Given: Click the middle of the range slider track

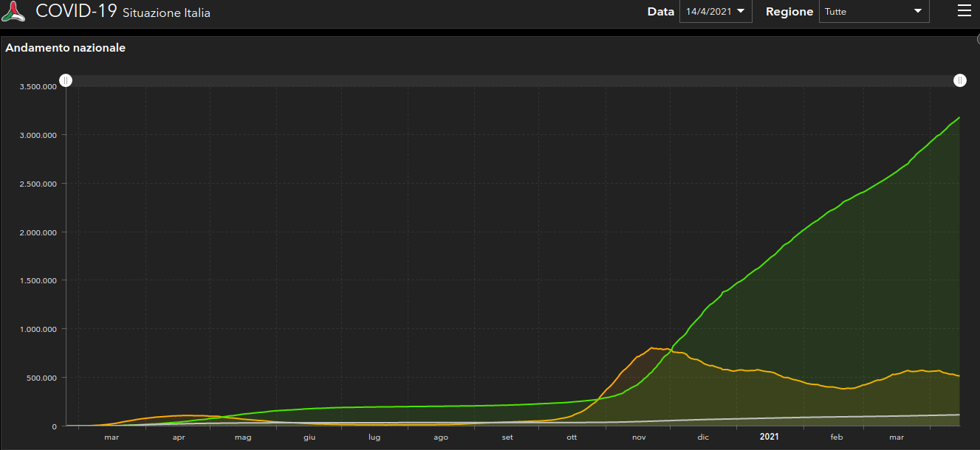Looking at the screenshot, I should (513, 80).
